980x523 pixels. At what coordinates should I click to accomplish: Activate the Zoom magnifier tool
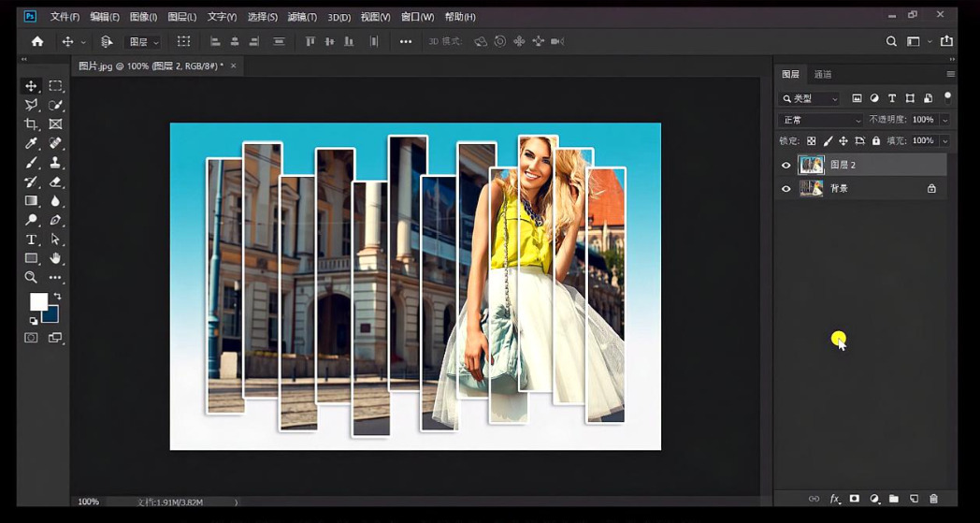click(x=31, y=277)
